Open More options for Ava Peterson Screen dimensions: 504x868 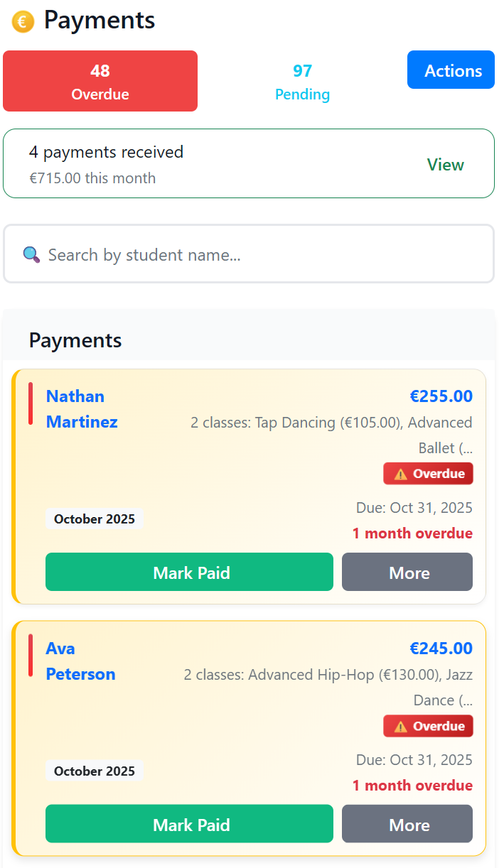[x=407, y=824]
